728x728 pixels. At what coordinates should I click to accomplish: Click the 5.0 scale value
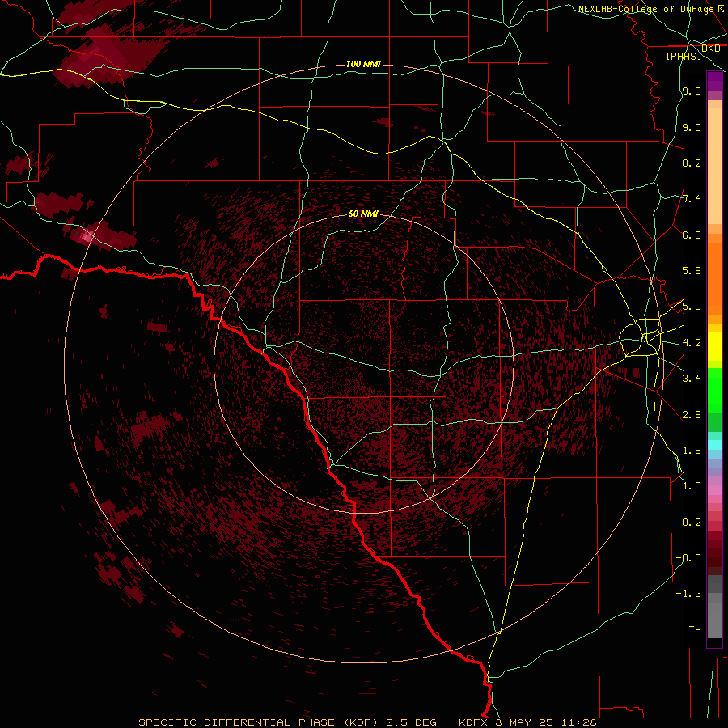(x=692, y=307)
